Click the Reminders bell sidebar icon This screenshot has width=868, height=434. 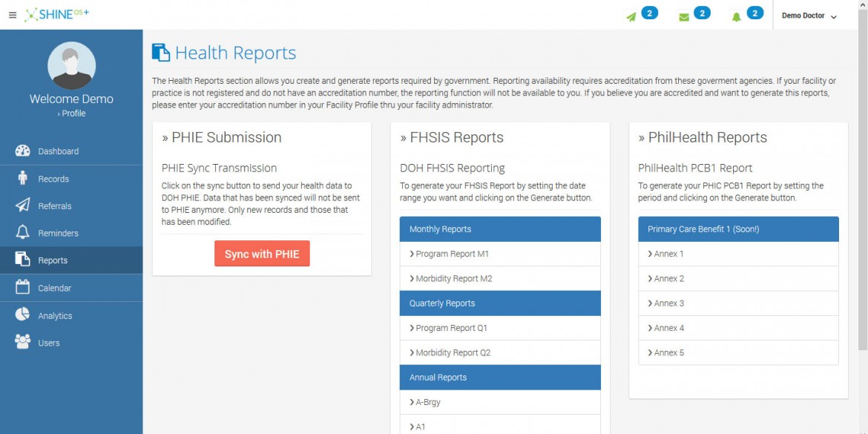23,232
